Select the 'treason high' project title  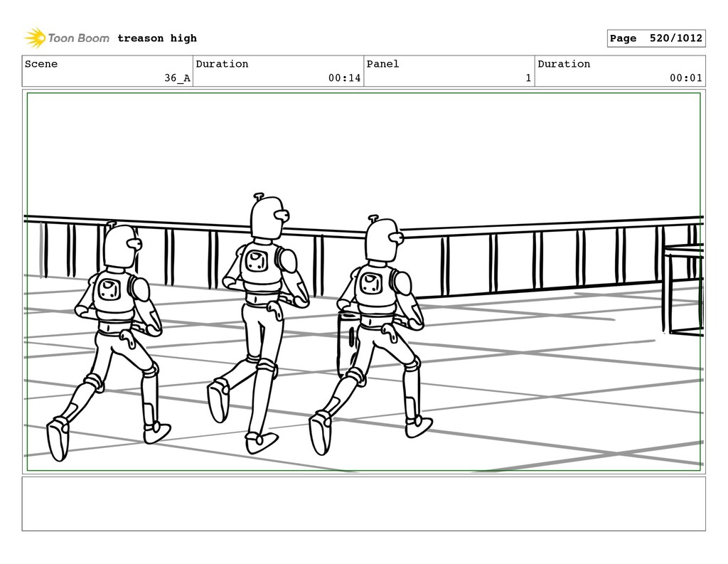point(157,38)
